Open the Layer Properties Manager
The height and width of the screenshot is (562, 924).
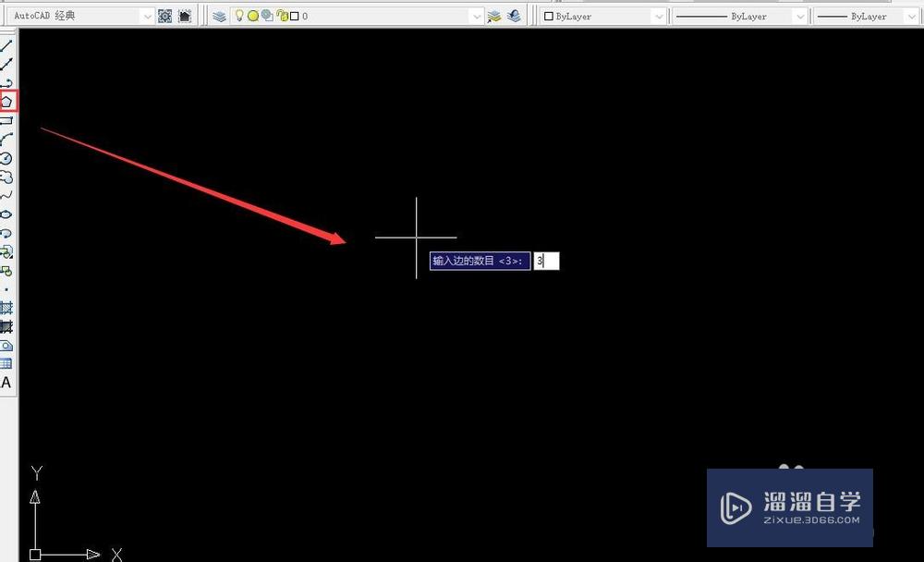(x=218, y=15)
